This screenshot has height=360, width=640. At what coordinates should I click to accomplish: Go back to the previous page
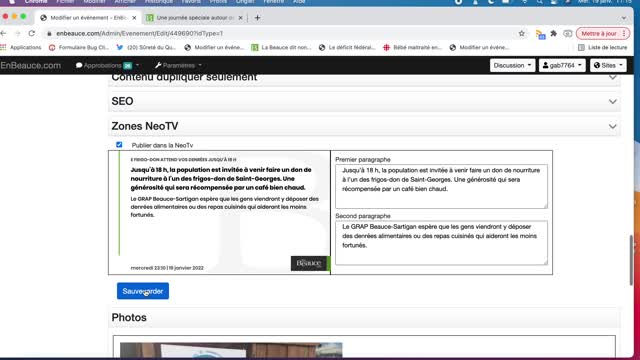click(4, 33)
